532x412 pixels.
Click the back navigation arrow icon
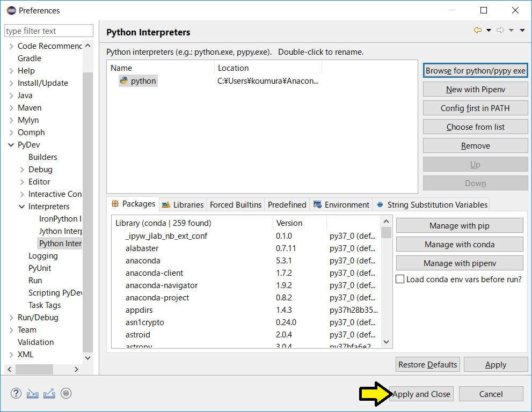(478, 30)
